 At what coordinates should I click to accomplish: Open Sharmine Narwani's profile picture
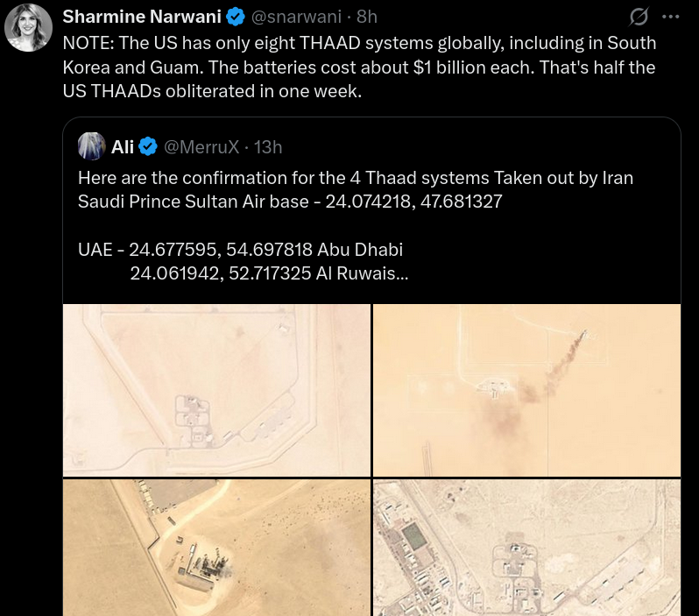coord(29,28)
